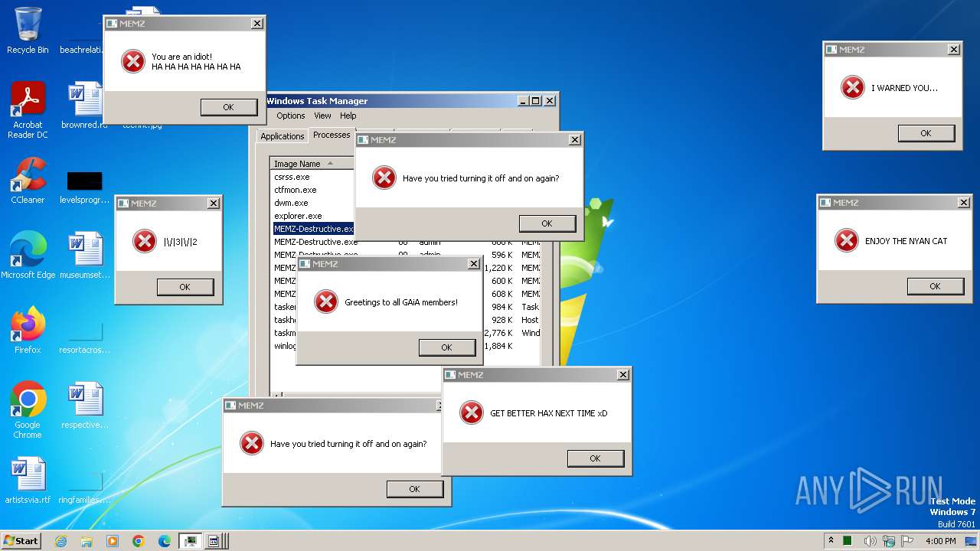Click OK in the '|\/|3|\/|2' dialog
Screen dimensions: 980x551
pyautogui.click(x=185, y=287)
